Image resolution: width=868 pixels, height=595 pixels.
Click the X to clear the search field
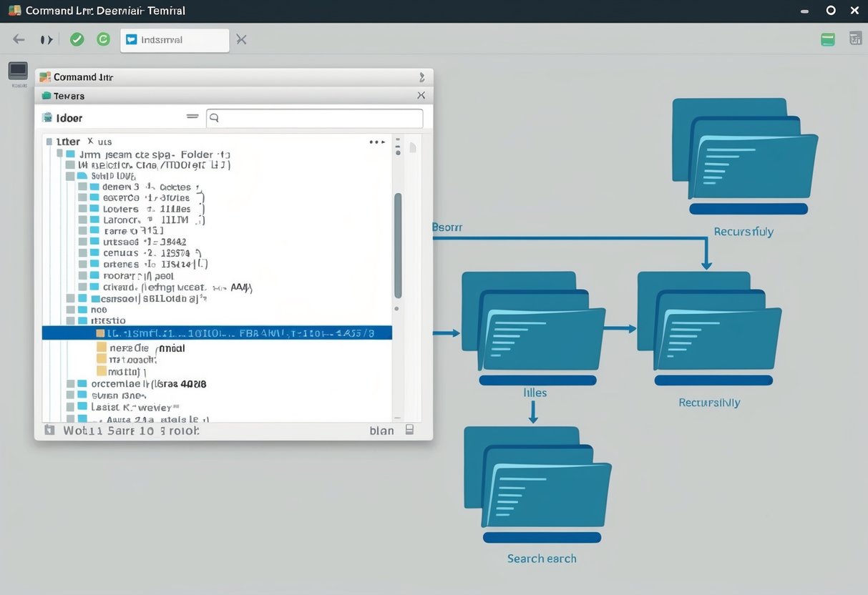click(241, 39)
